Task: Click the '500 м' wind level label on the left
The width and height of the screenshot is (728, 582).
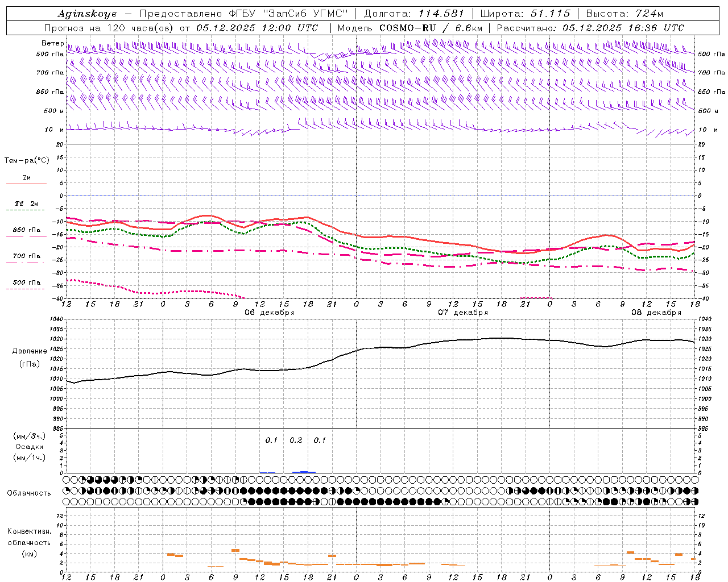Action: pos(54,111)
